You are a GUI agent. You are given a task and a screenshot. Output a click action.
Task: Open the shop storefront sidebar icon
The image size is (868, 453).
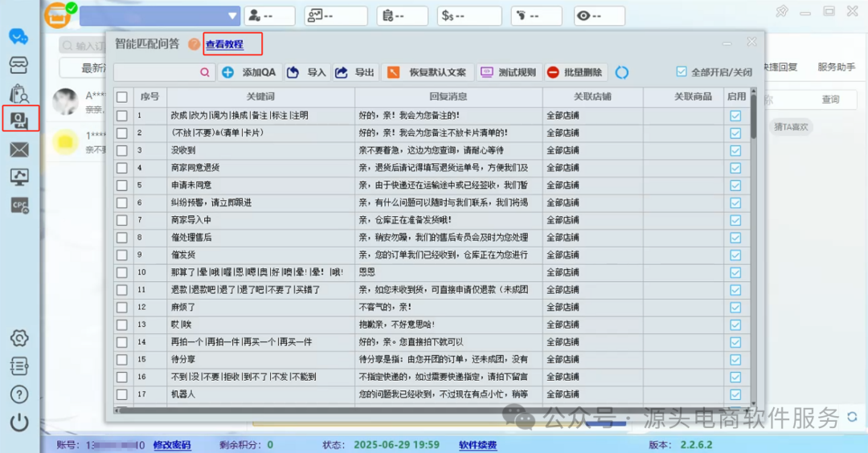coord(18,65)
